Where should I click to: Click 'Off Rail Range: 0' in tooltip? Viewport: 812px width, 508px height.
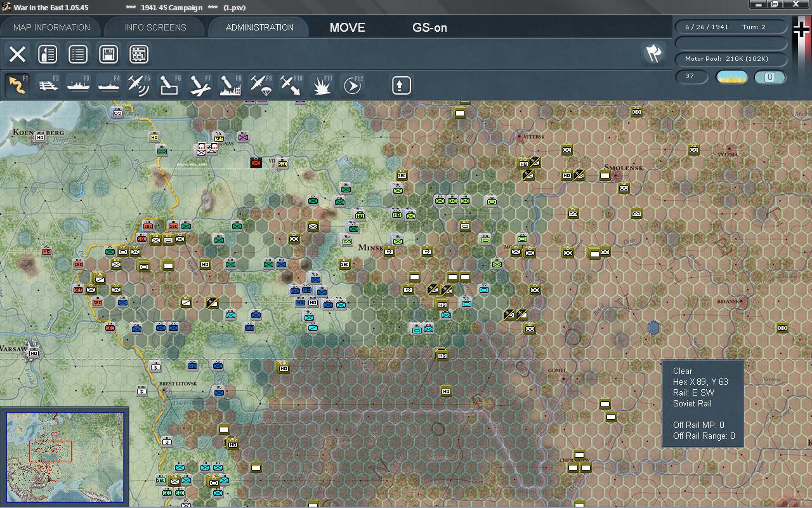tap(704, 436)
